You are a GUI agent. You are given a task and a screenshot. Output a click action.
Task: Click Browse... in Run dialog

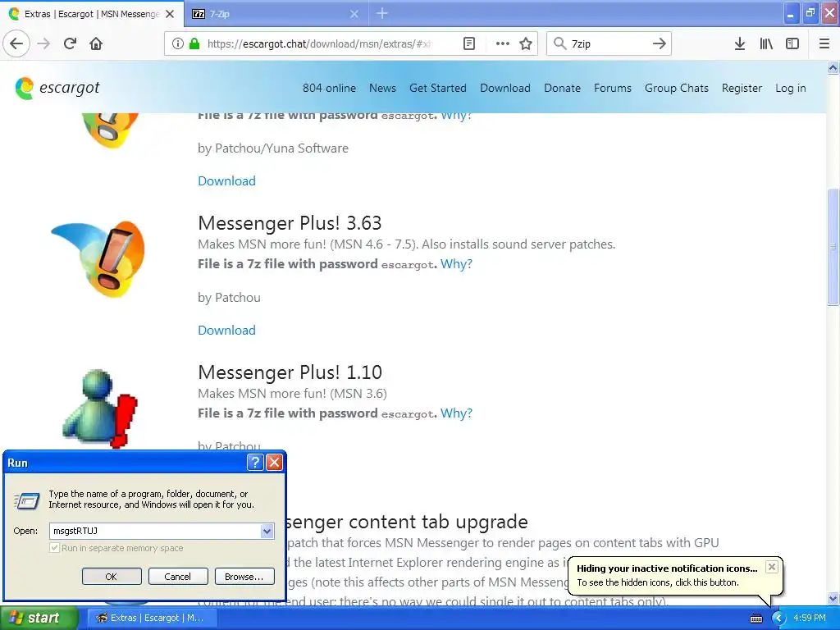(244, 577)
